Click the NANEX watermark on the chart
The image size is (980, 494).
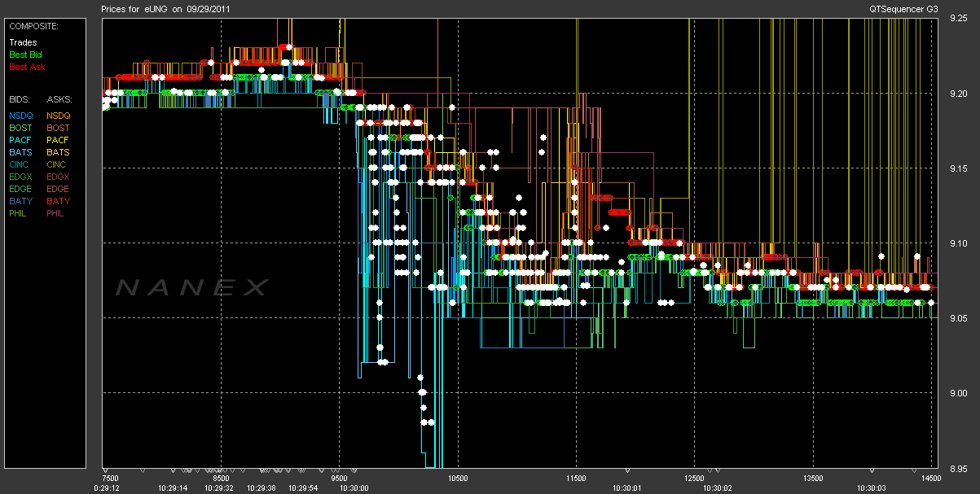191,287
